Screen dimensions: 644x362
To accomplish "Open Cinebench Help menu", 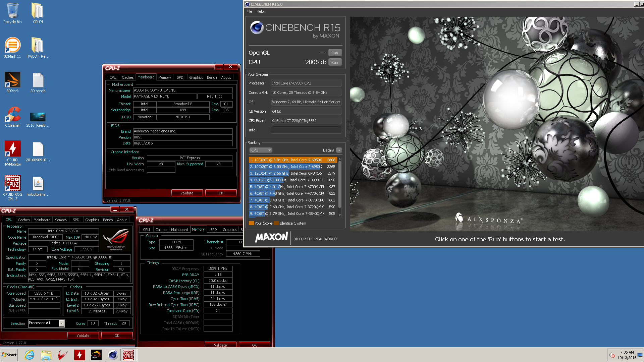I will [x=260, y=11].
